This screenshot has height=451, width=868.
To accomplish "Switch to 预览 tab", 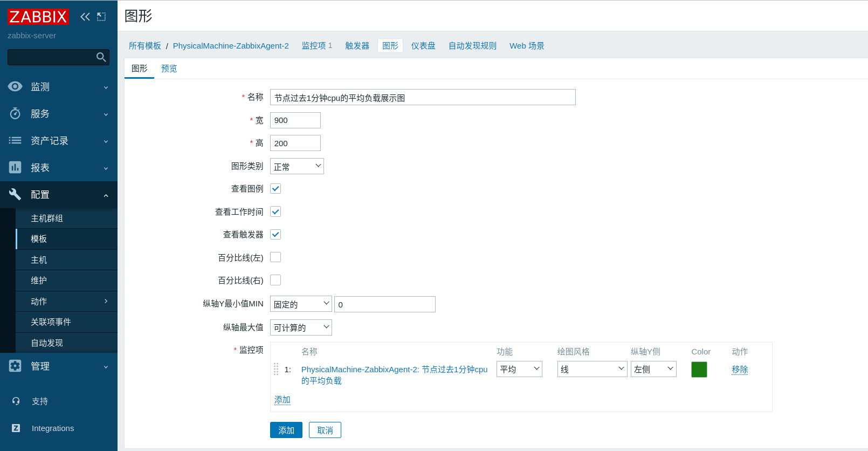I will point(169,69).
